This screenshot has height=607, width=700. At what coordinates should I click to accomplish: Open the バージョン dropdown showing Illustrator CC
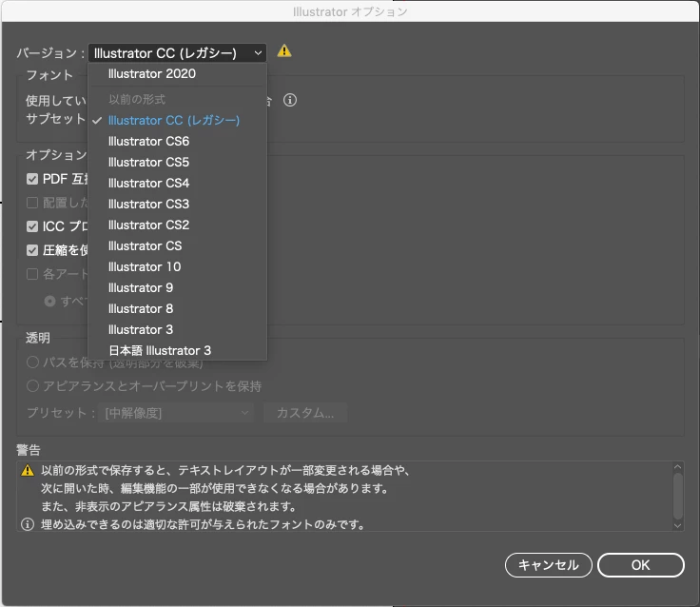(x=177, y=53)
